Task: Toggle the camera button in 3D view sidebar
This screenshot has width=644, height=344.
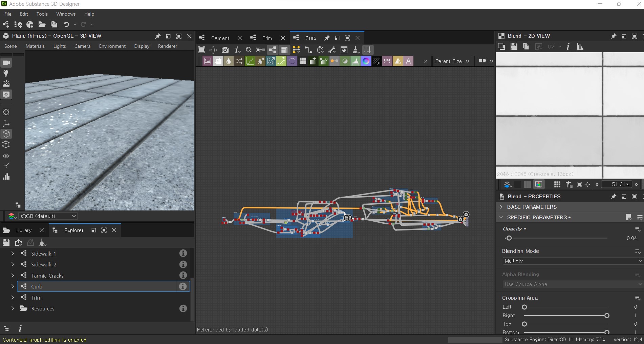Action: pyautogui.click(x=6, y=63)
